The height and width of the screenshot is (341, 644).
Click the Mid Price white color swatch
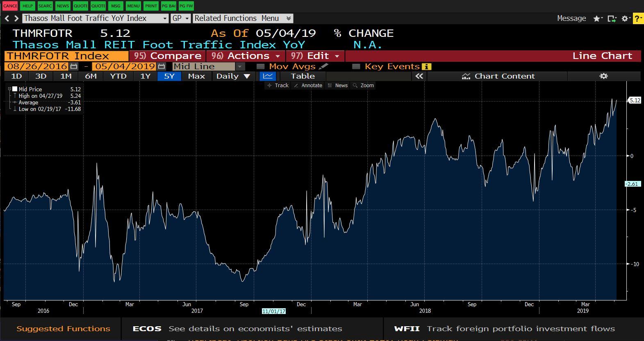point(15,89)
